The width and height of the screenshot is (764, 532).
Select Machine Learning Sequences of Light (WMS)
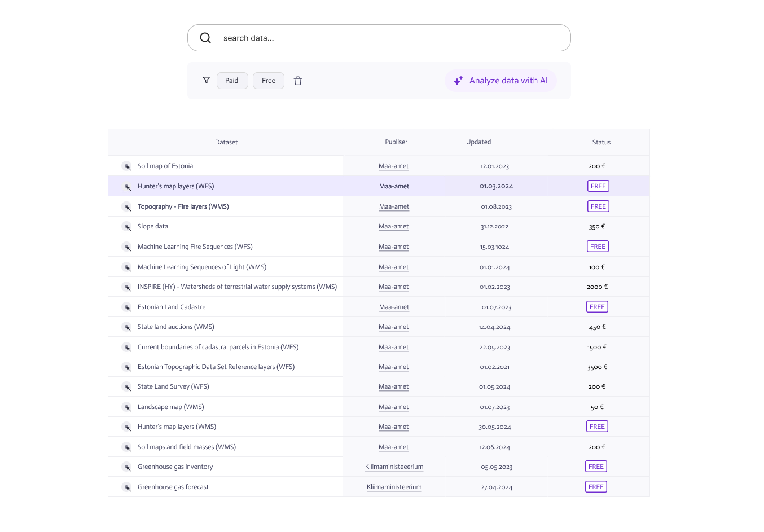202,267
